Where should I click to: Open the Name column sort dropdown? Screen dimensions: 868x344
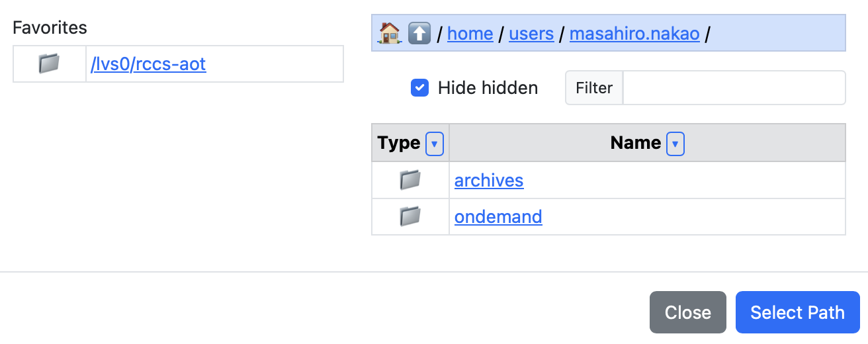[x=675, y=143]
